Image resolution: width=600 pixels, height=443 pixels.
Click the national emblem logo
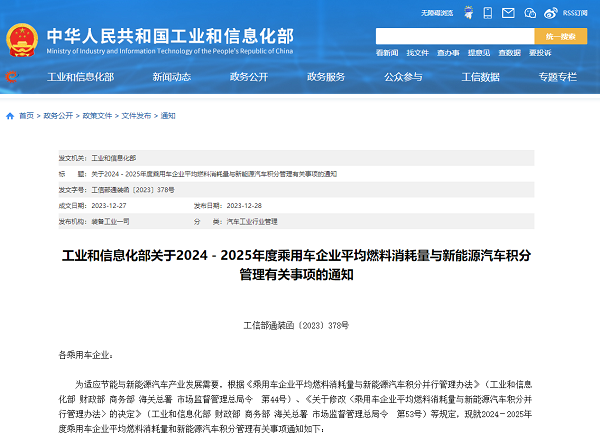click(22, 40)
